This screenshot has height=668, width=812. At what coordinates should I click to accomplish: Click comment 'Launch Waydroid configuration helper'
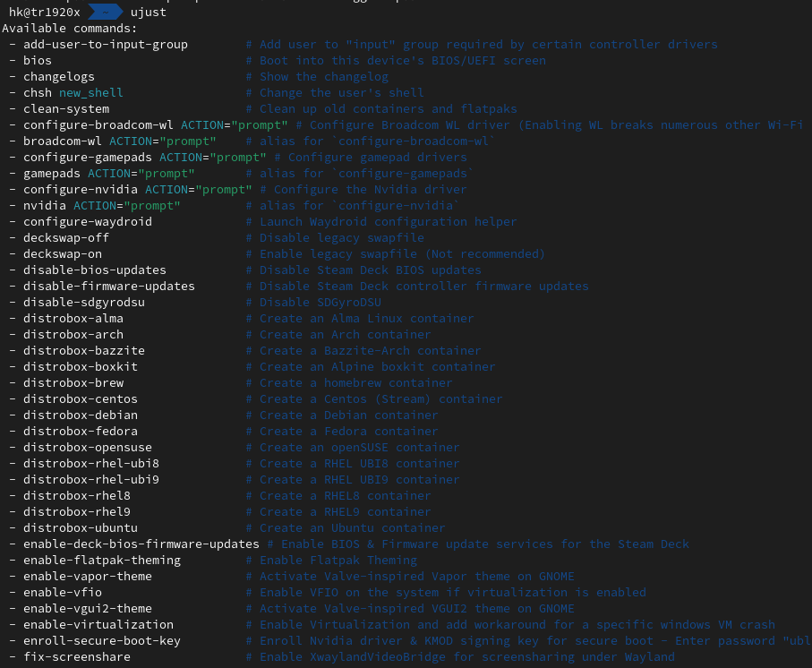click(x=389, y=222)
